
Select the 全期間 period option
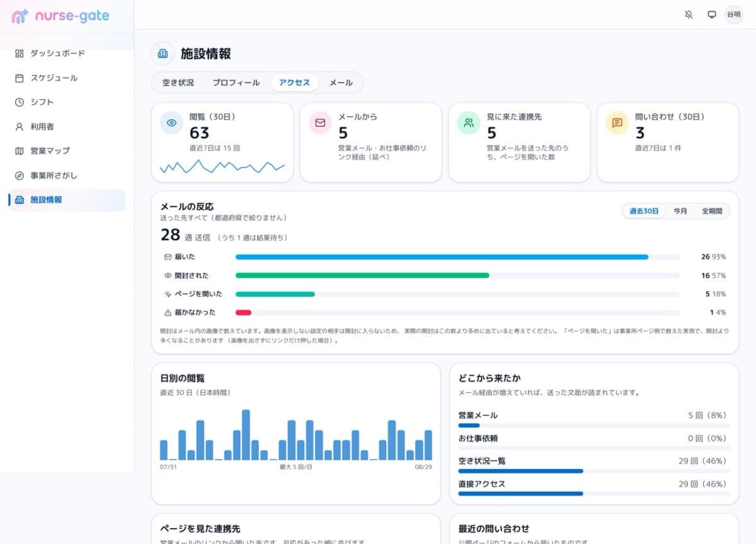tap(712, 212)
